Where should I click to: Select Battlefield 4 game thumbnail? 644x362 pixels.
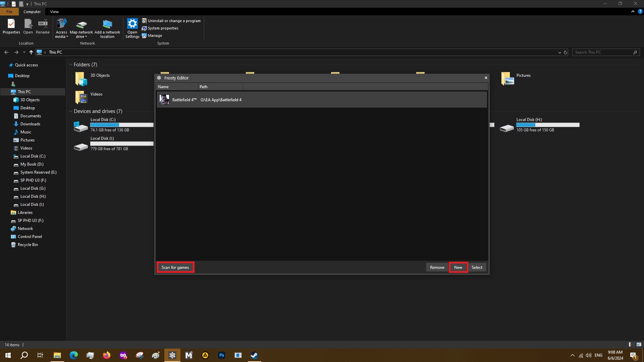(x=164, y=100)
